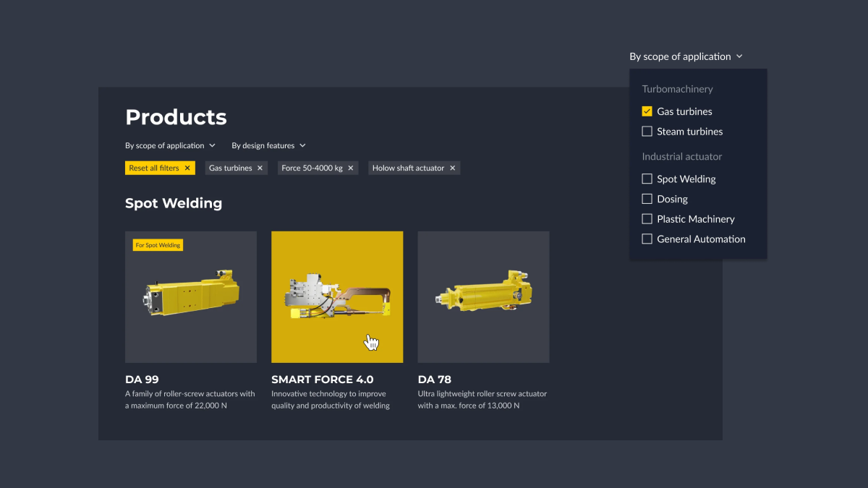Click the Turbomachinery group heading
Image resolution: width=868 pixels, height=488 pixels.
(x=678, y=89)
